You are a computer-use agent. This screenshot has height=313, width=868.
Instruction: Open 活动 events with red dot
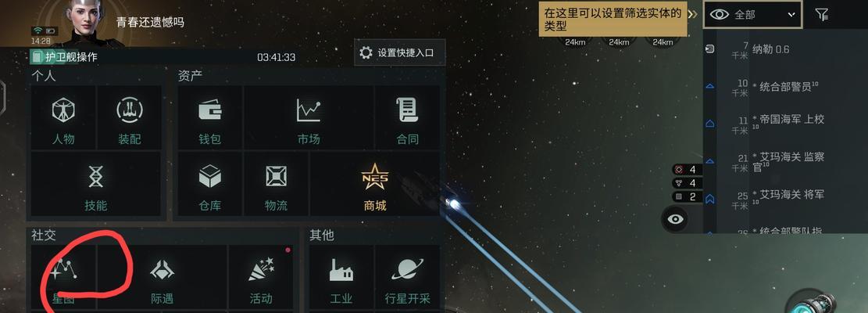tap(261, 277)
